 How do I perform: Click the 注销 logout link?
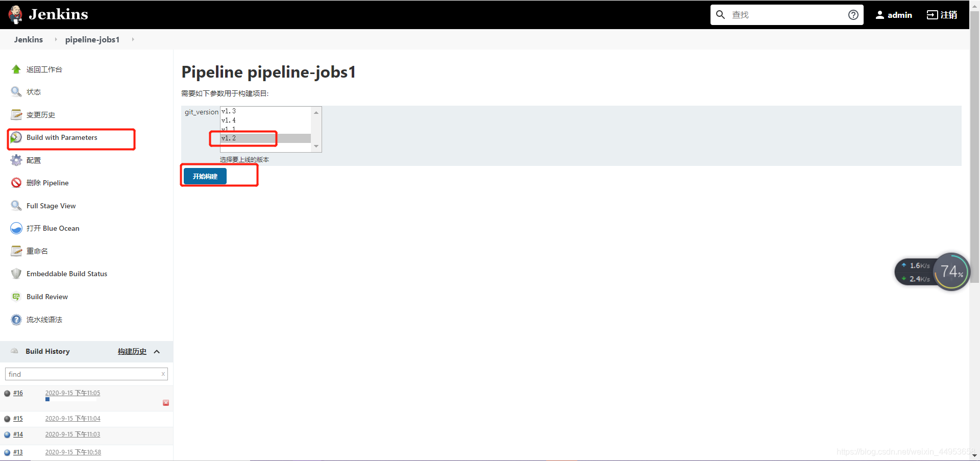942,15
